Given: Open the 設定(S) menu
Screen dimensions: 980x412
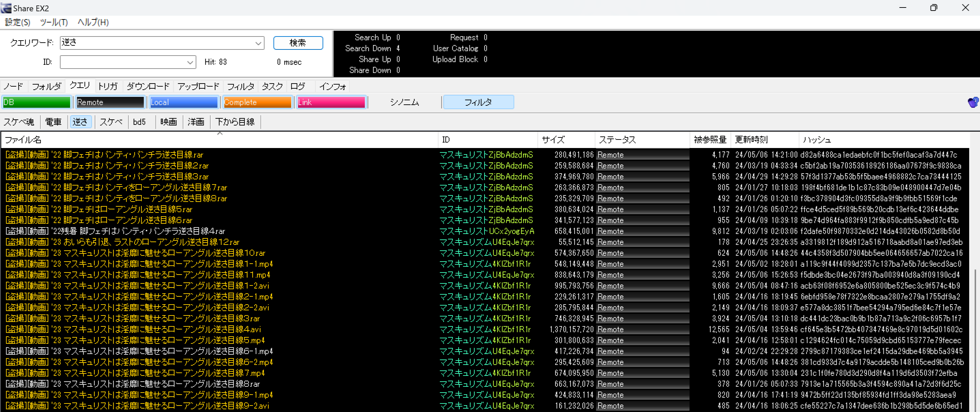Looking at the screenshot, I should 17,23.
